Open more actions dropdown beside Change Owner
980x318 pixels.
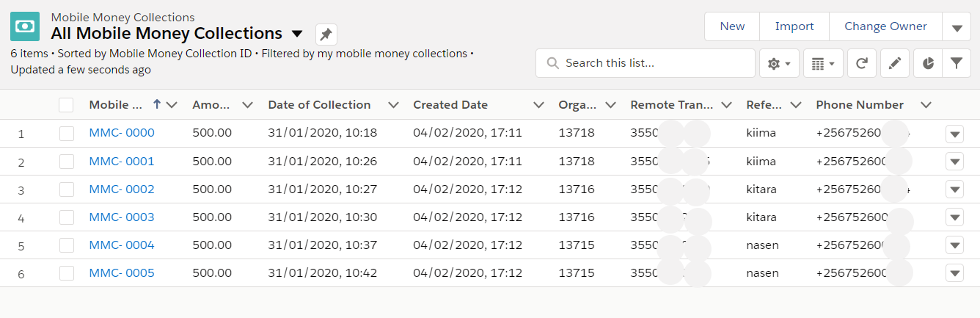(957, 27)
